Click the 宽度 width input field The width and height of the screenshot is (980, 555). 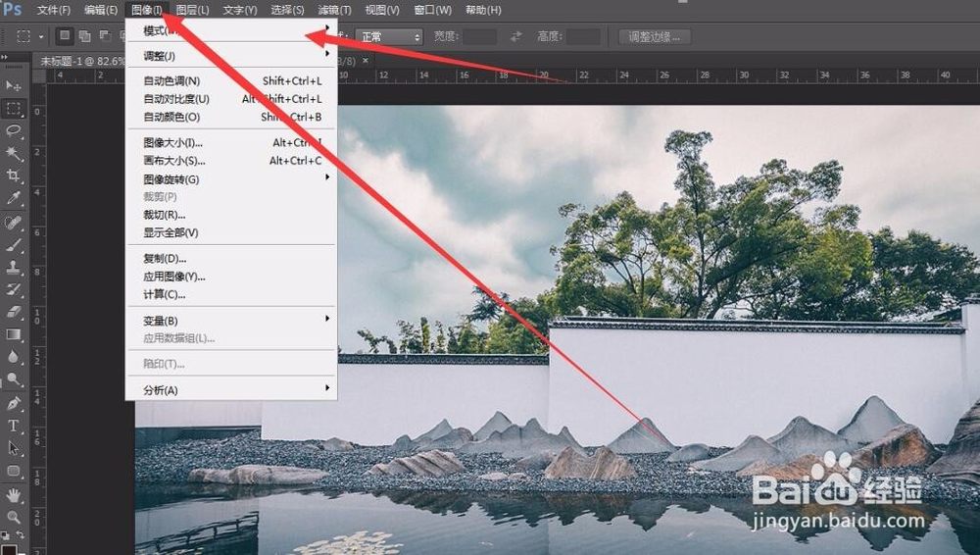[479, 37]
